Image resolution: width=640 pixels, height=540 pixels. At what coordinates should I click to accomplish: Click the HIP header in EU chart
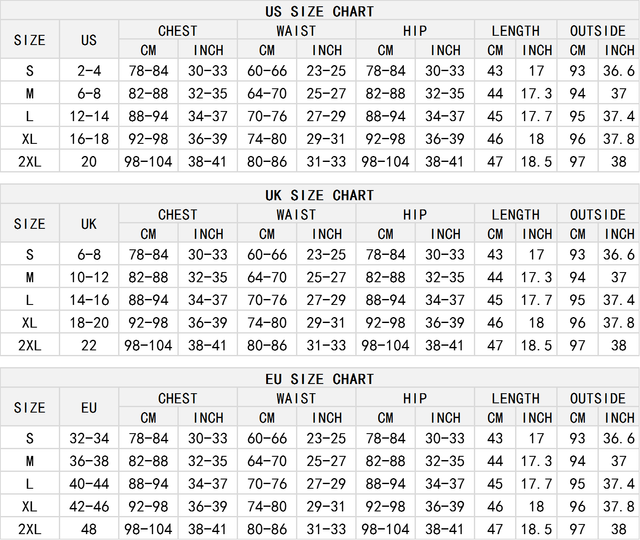coord(415,398)
